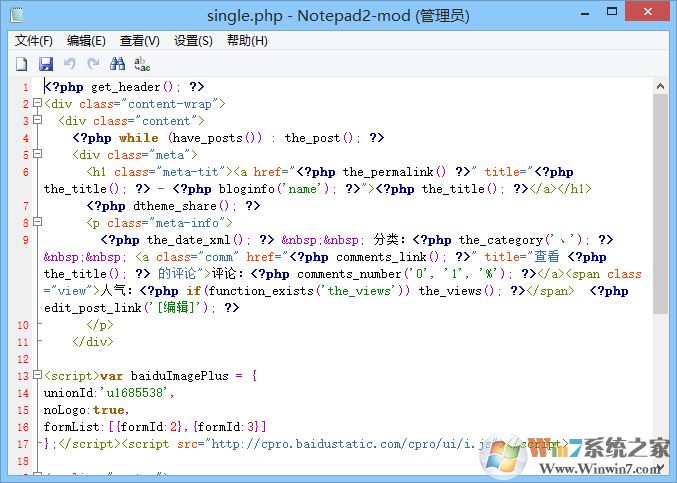Open Find using the binoculars icon
This screenshot has height=483, width=677.
pos(117,64)
